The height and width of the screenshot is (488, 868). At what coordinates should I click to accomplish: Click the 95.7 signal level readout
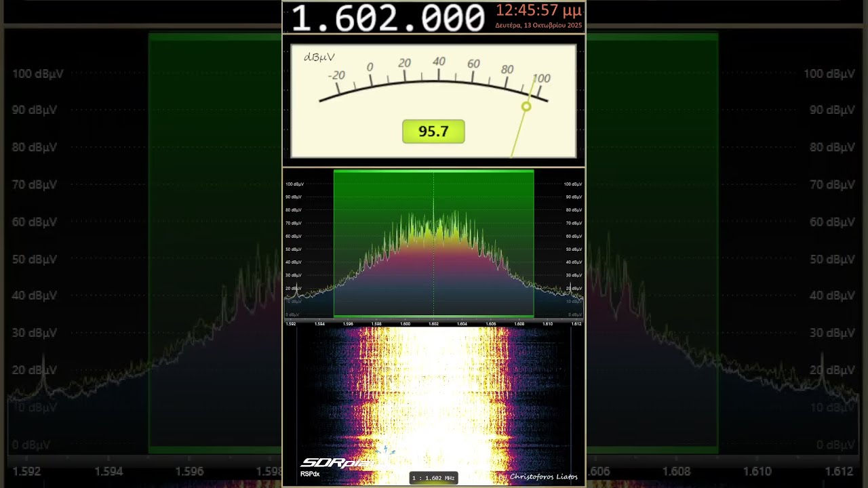coord(433,131)
